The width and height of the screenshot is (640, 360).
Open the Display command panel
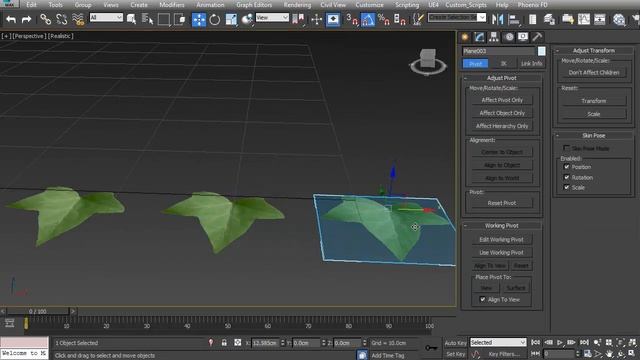pyautogui.click(x=523, y=37)
